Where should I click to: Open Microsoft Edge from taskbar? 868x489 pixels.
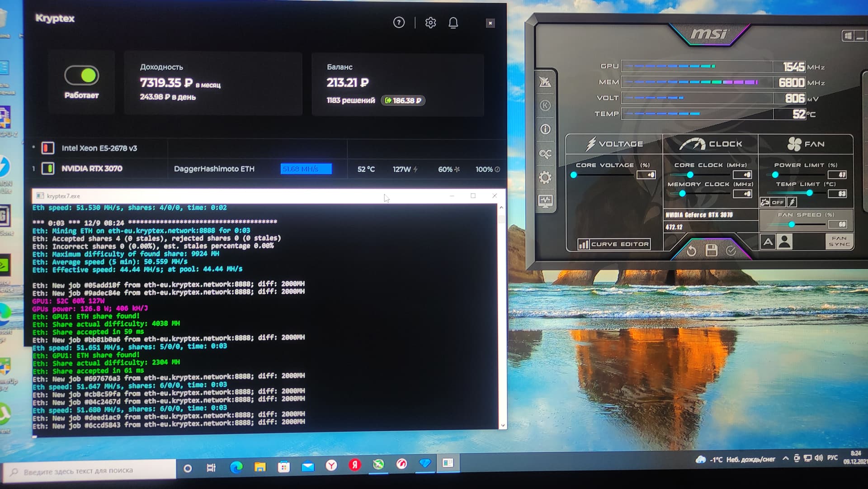236,467
